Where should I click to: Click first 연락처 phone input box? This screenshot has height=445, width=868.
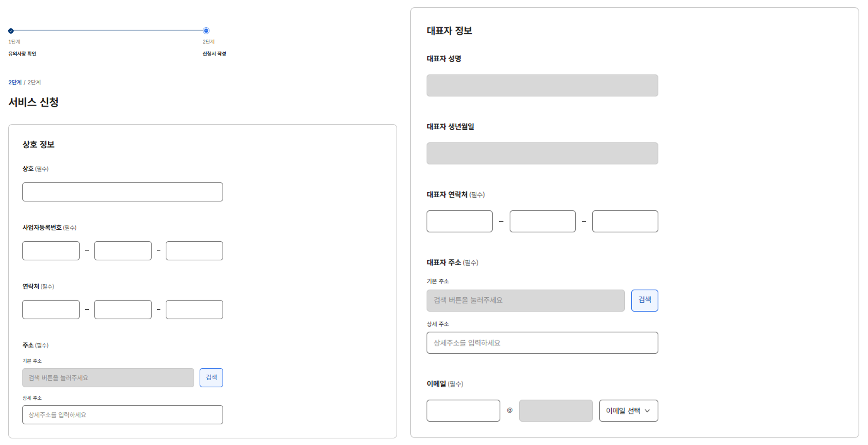(51, 310)
